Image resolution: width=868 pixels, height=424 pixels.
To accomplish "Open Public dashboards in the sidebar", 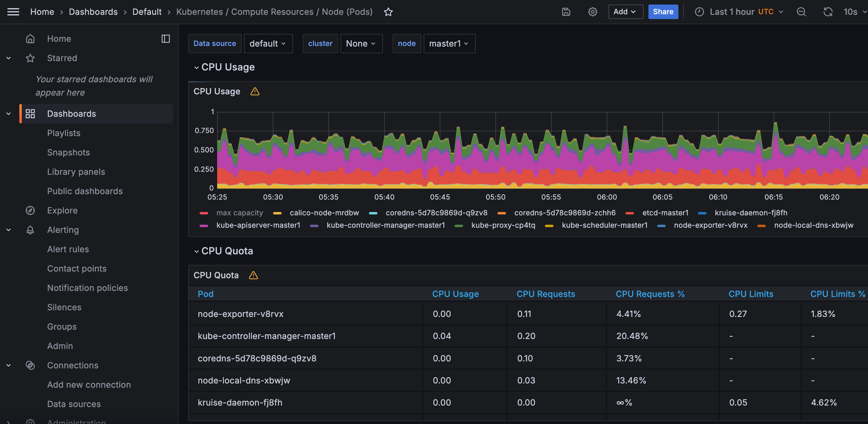I will [x=85, y=191].
